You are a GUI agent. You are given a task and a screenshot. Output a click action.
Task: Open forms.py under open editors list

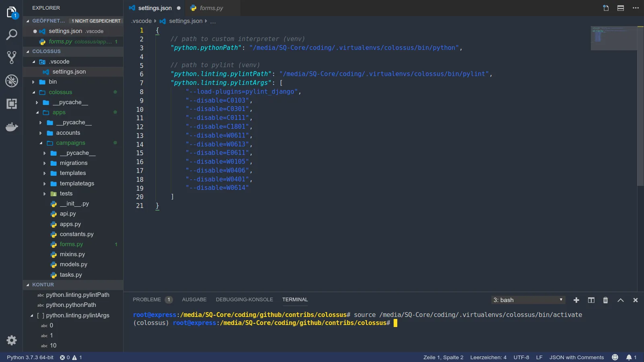click(x=73, y=41)
